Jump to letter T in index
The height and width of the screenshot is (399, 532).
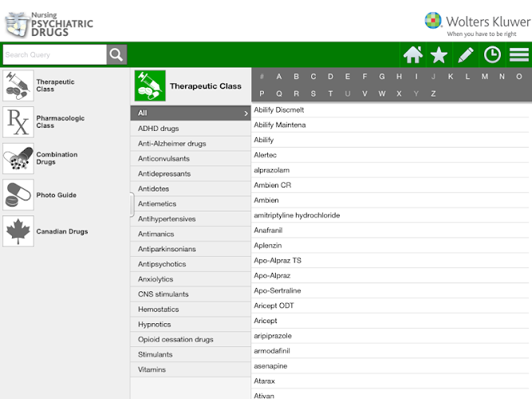[x=330, y=93]
